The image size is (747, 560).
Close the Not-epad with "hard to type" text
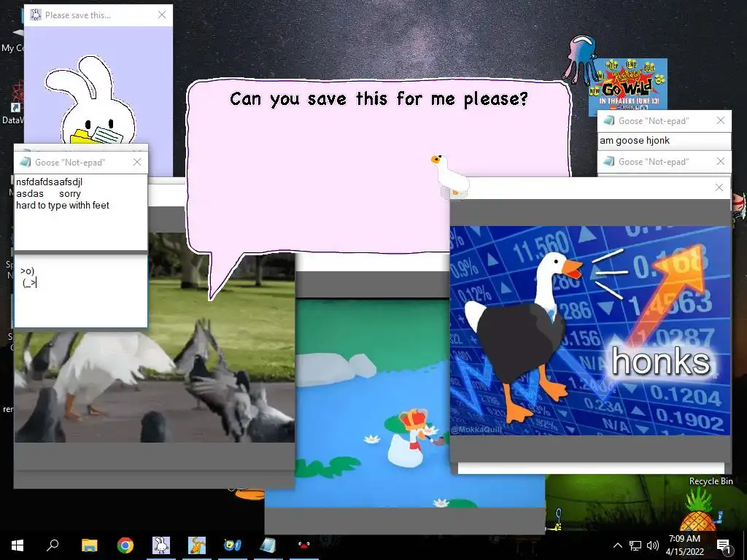tap(137, 162)
